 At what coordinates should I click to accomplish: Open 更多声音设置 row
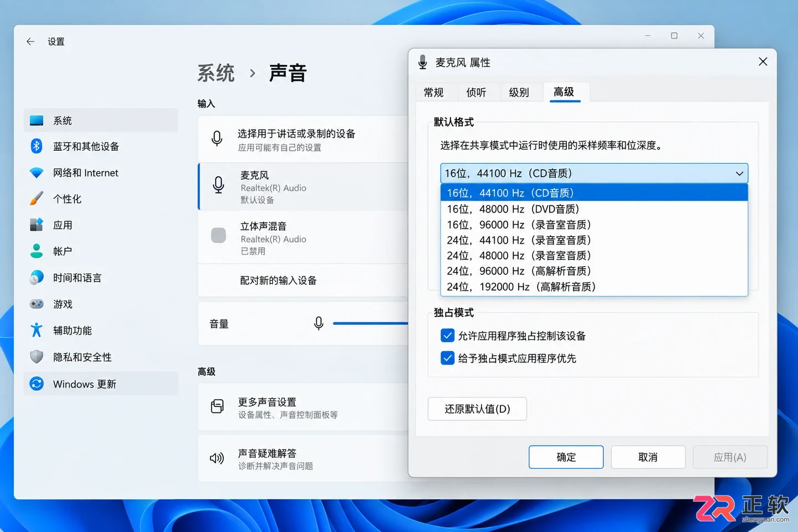click(x=303, y=407)
